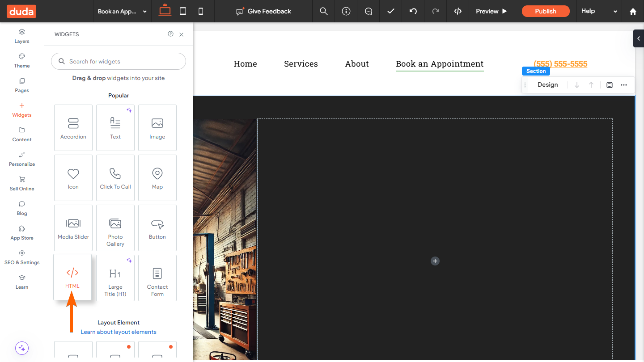Viewport: 644px width, 362px height.
Task: Open section more options ellipsis
Action: pos(624,85)
